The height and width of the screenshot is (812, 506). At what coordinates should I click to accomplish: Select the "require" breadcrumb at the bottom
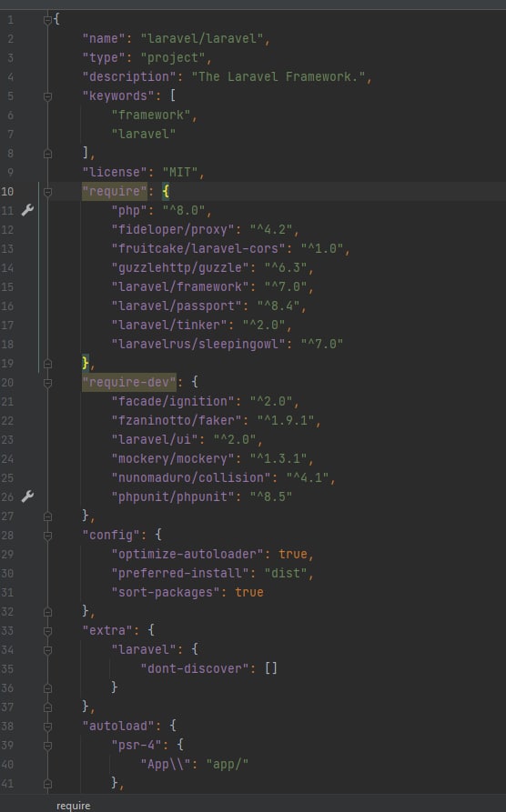[x=73, y=806]
